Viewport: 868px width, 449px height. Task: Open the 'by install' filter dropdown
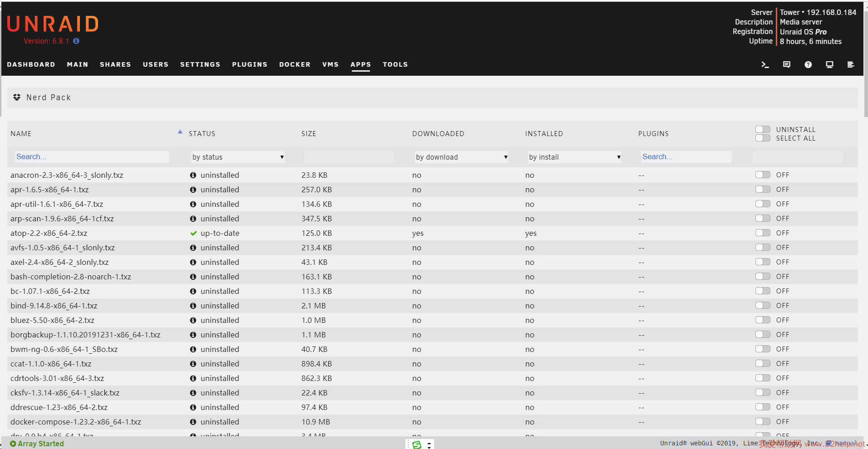[574, 157]
